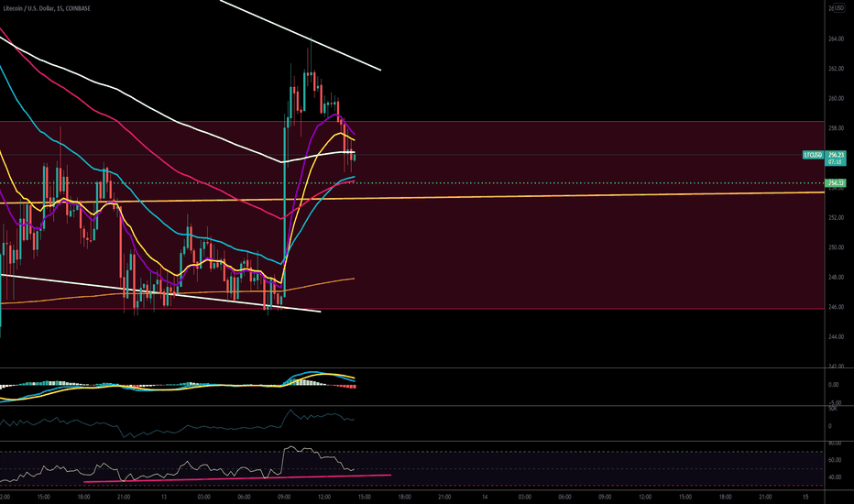
Task: Click the date label 14 on time axis
Action: [x=485, y=497]
